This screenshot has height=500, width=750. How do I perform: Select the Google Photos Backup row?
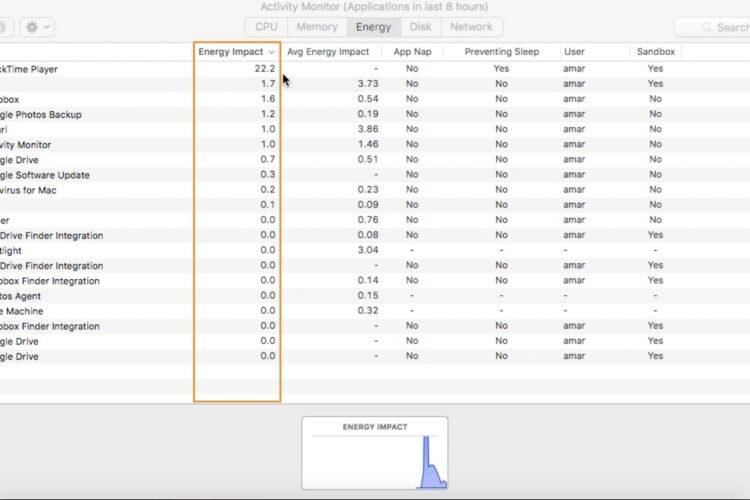point(375,114)
